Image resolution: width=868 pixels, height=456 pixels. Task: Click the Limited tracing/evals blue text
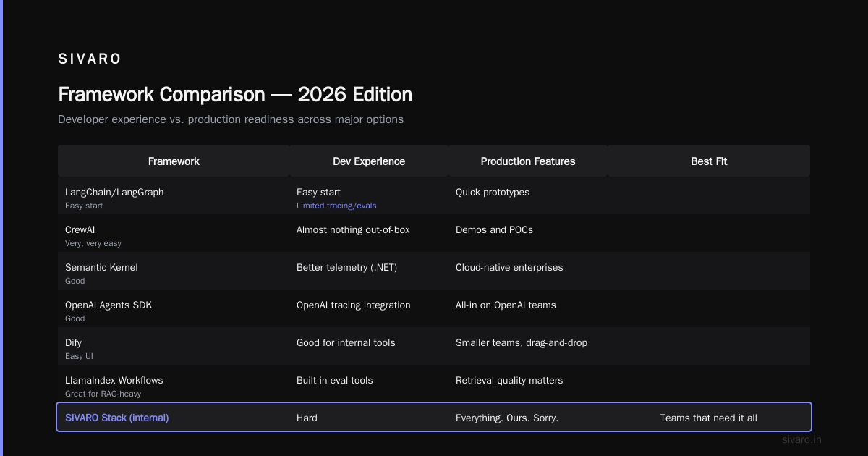click(336, 206)
